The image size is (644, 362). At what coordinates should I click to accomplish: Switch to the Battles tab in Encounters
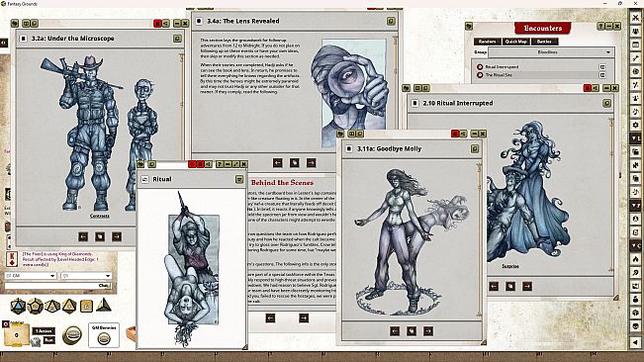(544, 42)
